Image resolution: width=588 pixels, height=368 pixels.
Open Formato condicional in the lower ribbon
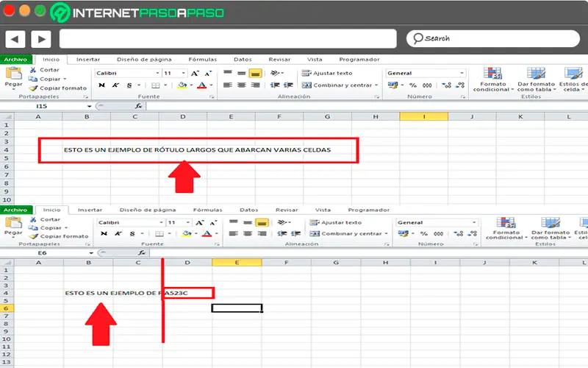point(506,228)
